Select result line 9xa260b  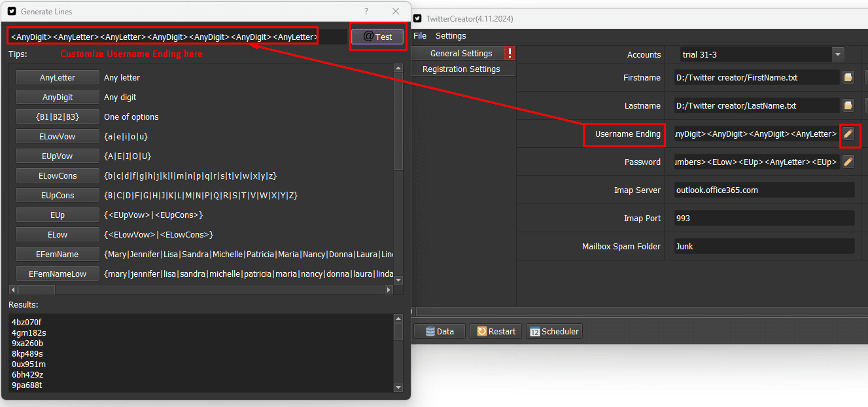point(27,343)
